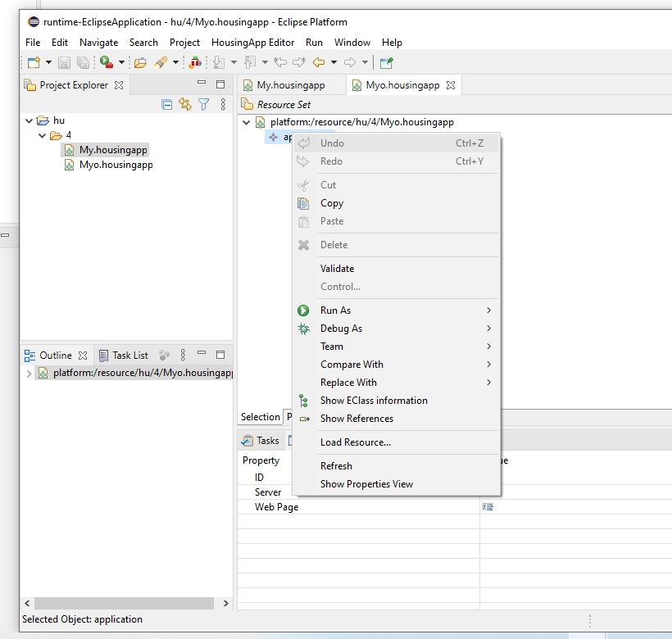Click Collapse All in Project Explorer

click(166, 104)
